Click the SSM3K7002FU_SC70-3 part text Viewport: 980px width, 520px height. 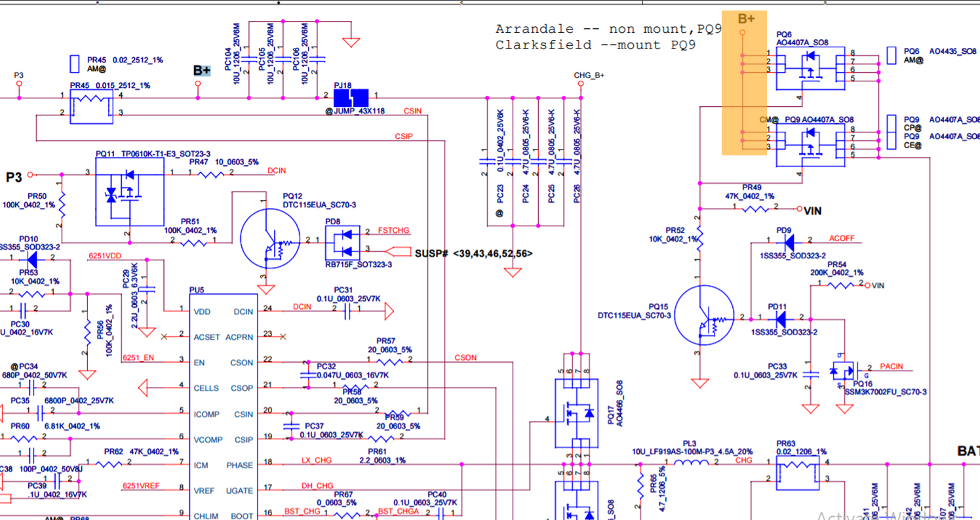pos(886,392)
